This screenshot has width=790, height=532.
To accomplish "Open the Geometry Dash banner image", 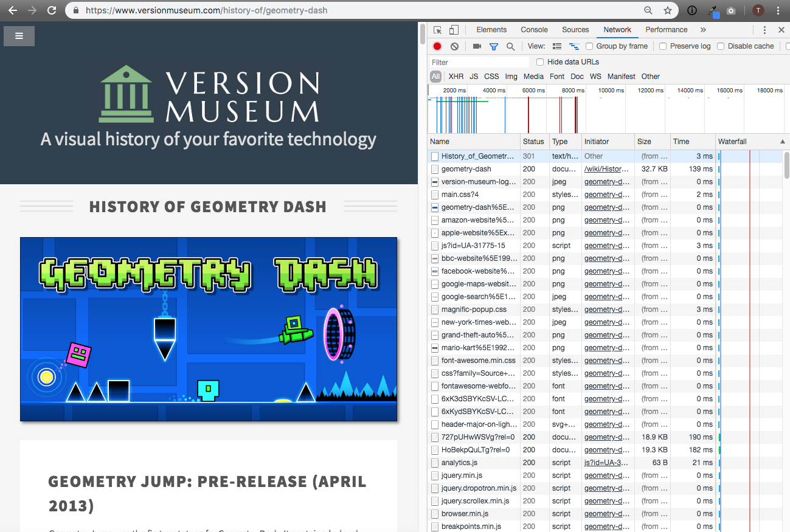I will pos(209,329).
